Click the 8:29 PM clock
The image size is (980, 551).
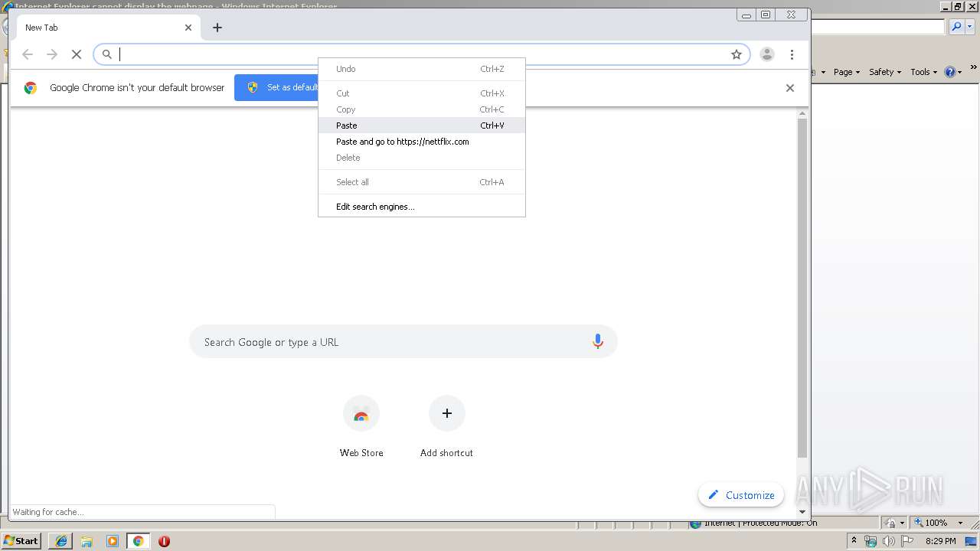point(941,541)
